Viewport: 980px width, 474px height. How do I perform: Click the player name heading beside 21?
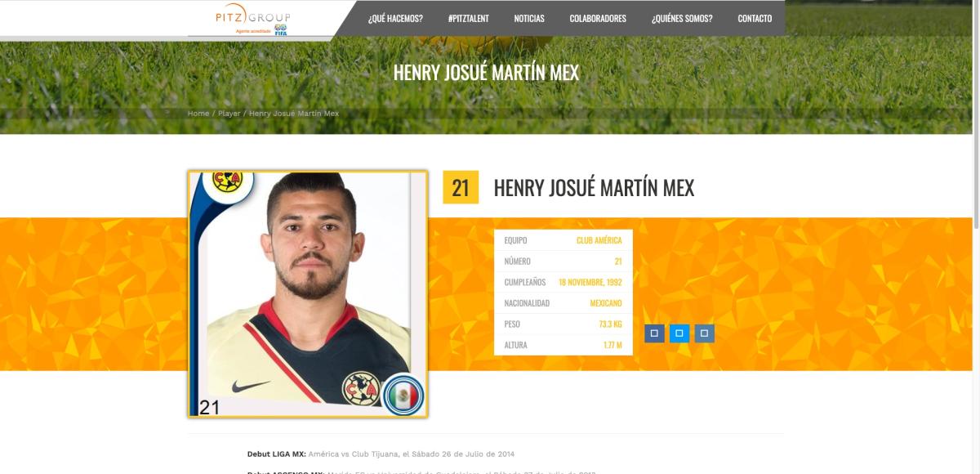pos(594,188)
